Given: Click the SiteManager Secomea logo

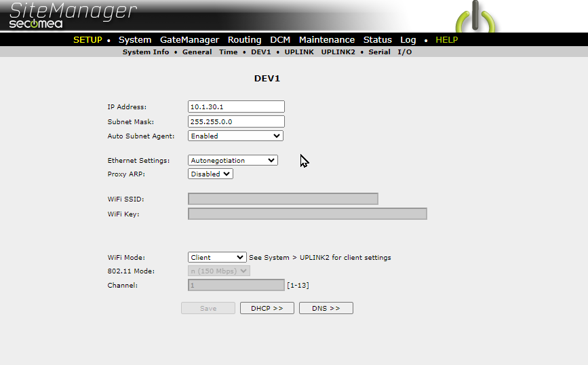Looking at the screenshot, I should click(73, 15).
